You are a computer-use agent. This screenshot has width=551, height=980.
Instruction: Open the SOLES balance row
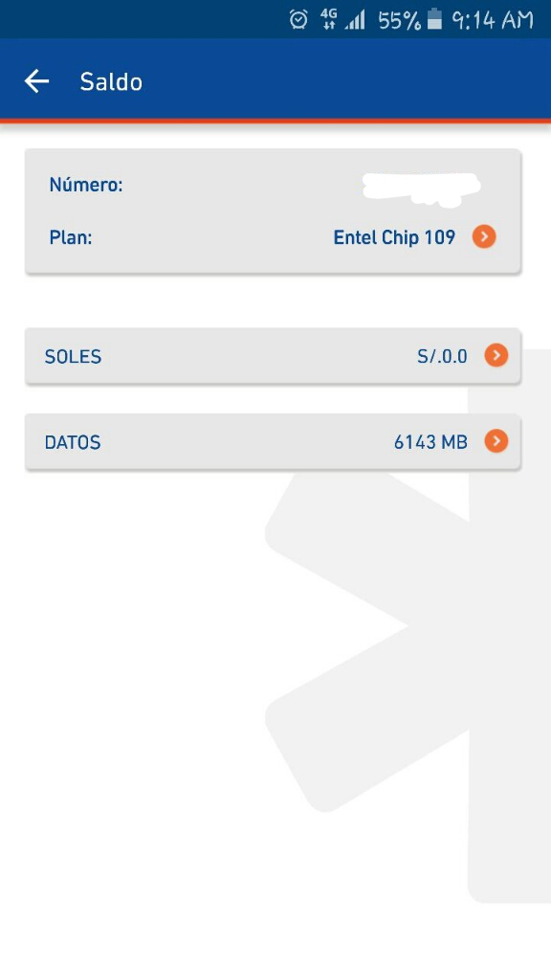click(273, 356)
